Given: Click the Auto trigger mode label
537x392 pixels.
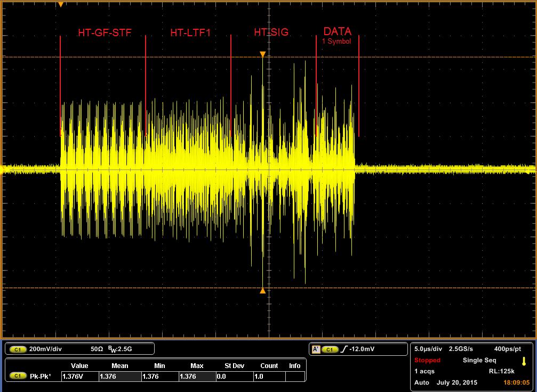Looking at the screenshot, I should pyautogui.click(x=422, y=382).
